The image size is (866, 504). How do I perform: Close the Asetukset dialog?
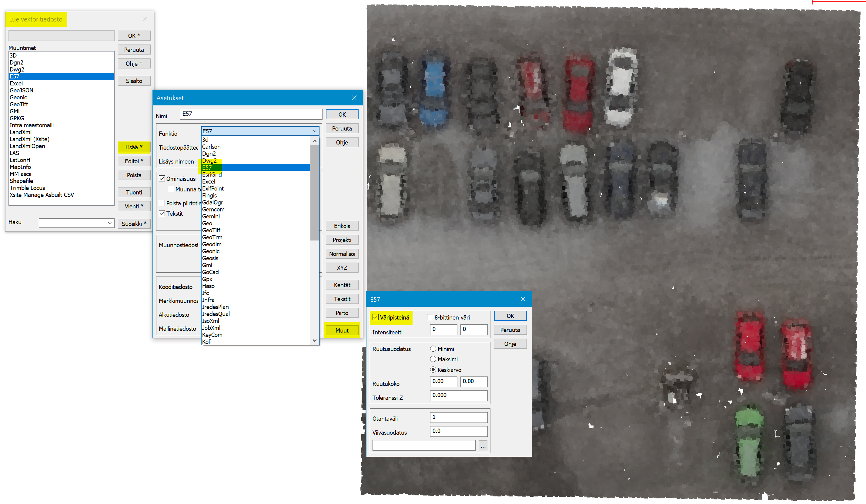[x=354, y=98]
